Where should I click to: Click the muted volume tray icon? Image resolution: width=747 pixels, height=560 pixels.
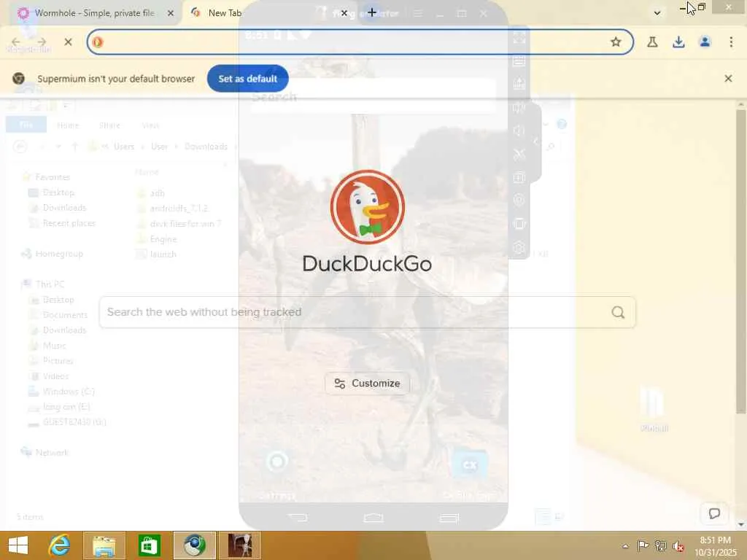coord(678,545)
